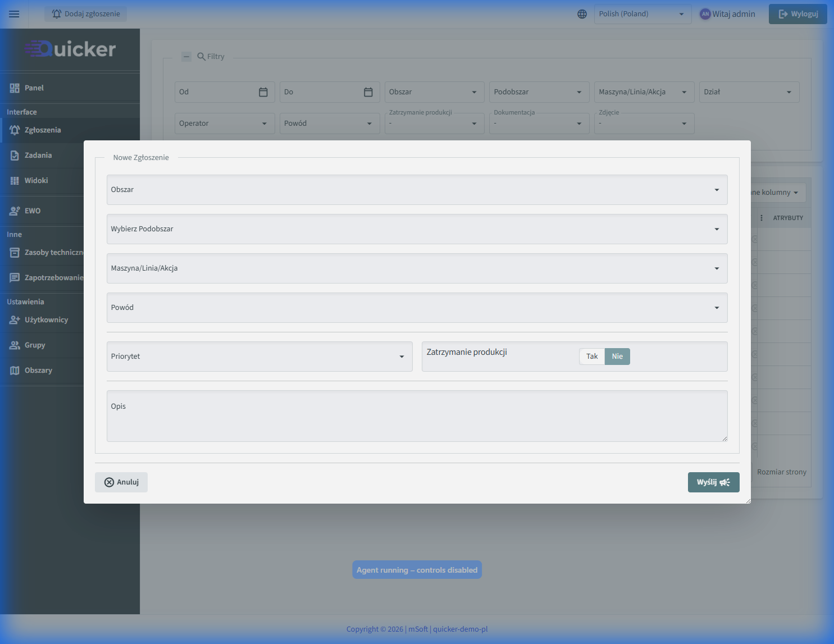
Task: Click the hamburger menu icon
Action: point(14,14)
